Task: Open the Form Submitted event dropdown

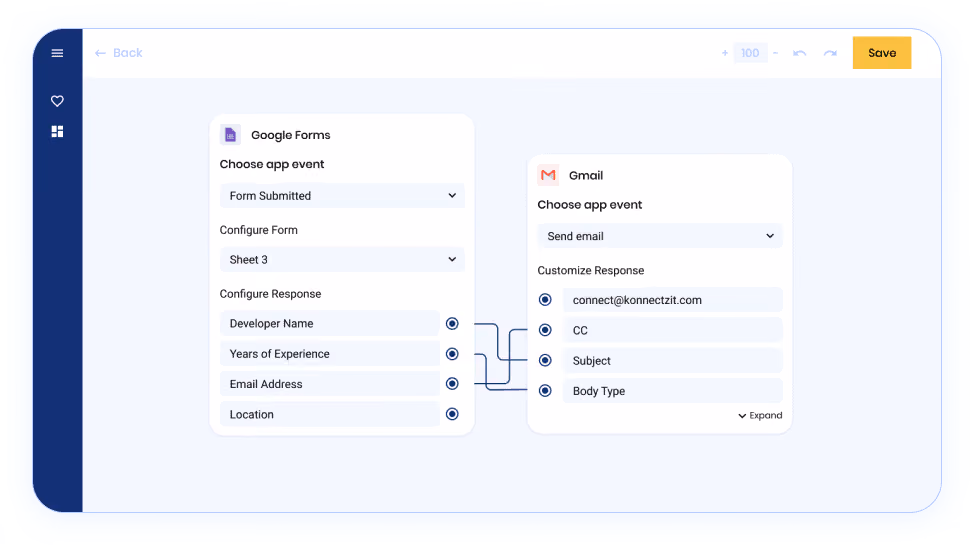Action: pos(342,196)
